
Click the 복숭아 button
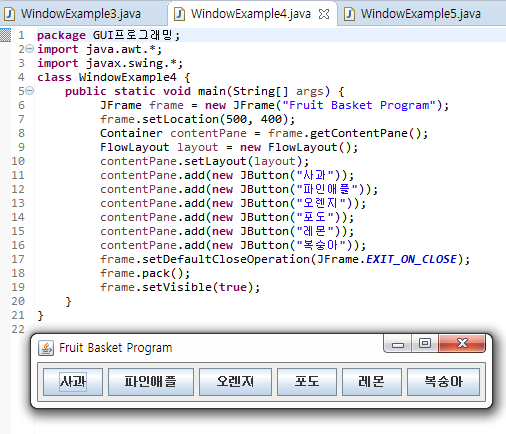(x=443, y=382)
